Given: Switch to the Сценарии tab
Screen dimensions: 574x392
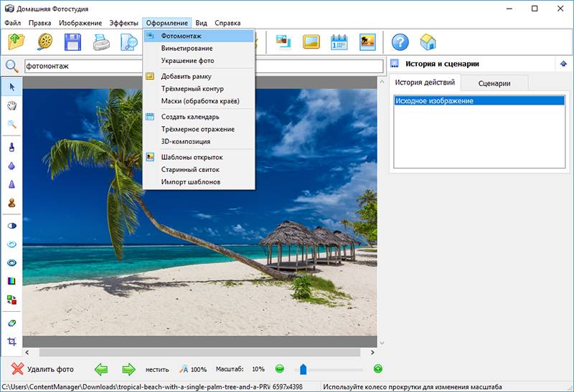Looking at the screenshot, I should (494, 83).
